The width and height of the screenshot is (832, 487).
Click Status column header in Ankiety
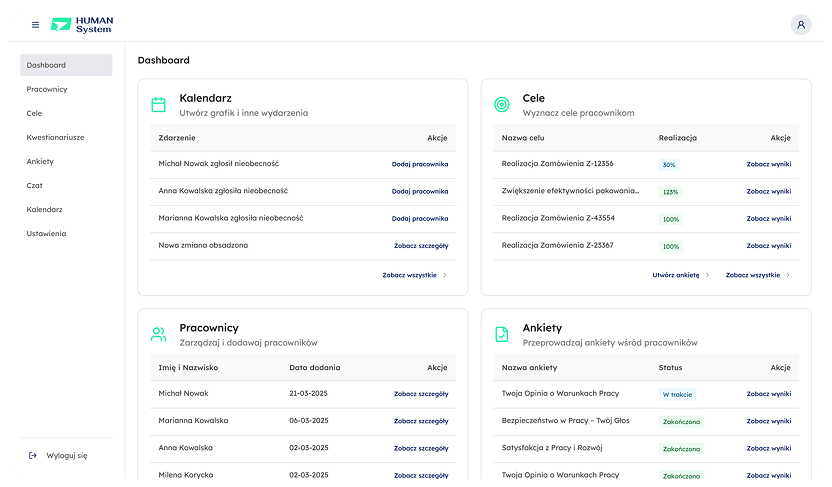click(x=670, y=367)
